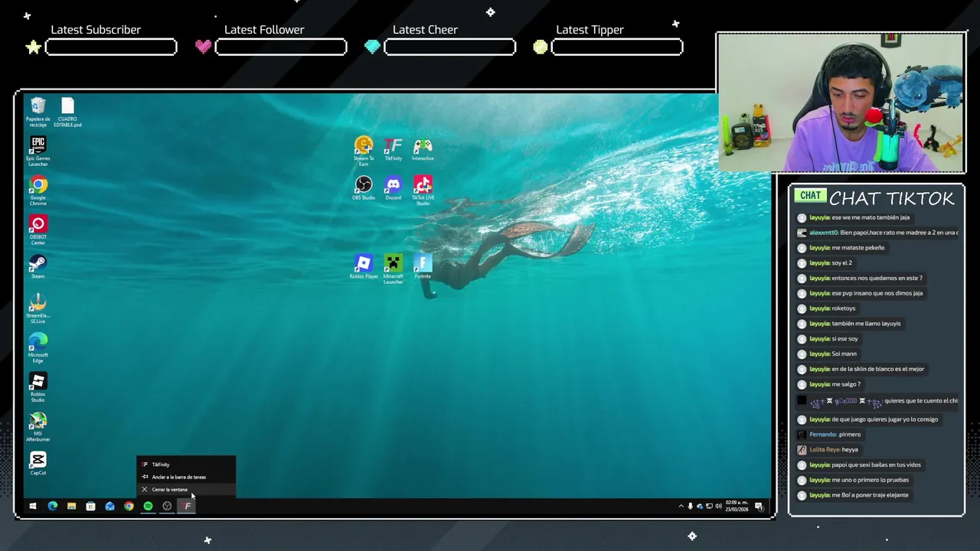Click the Edge icon in the taskbar
The image size is (980, 551).
(x=52, y=506)
